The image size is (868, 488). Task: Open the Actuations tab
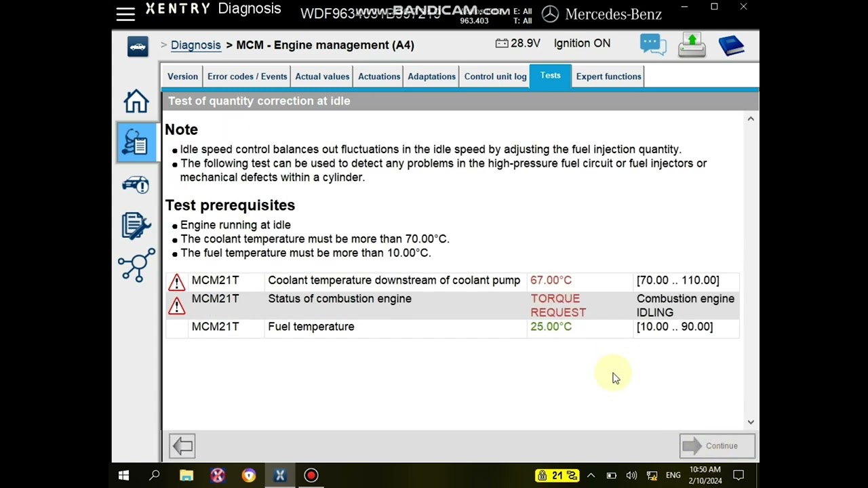click(379, 77)
